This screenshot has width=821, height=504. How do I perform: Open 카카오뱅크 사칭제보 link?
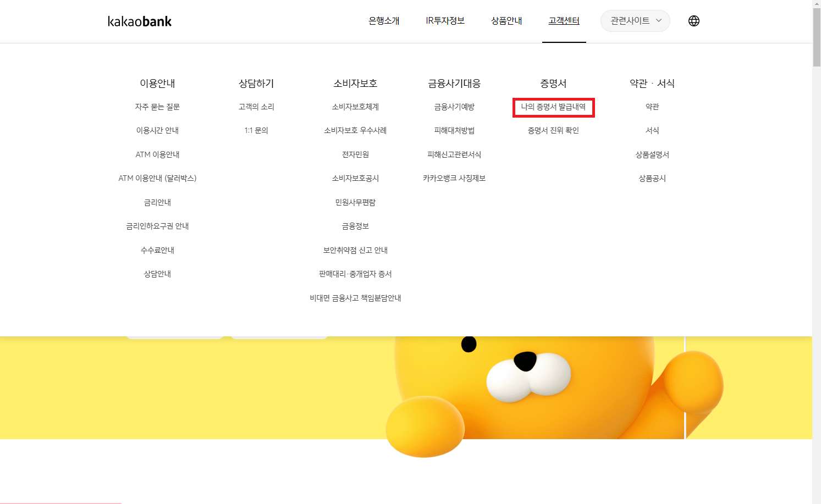(x=454, y=178)
